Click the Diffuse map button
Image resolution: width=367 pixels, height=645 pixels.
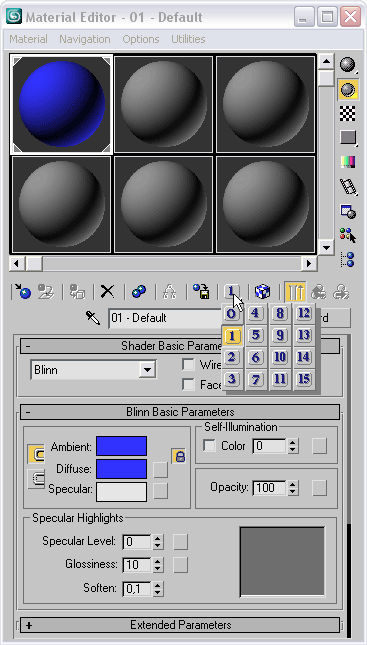160,470
